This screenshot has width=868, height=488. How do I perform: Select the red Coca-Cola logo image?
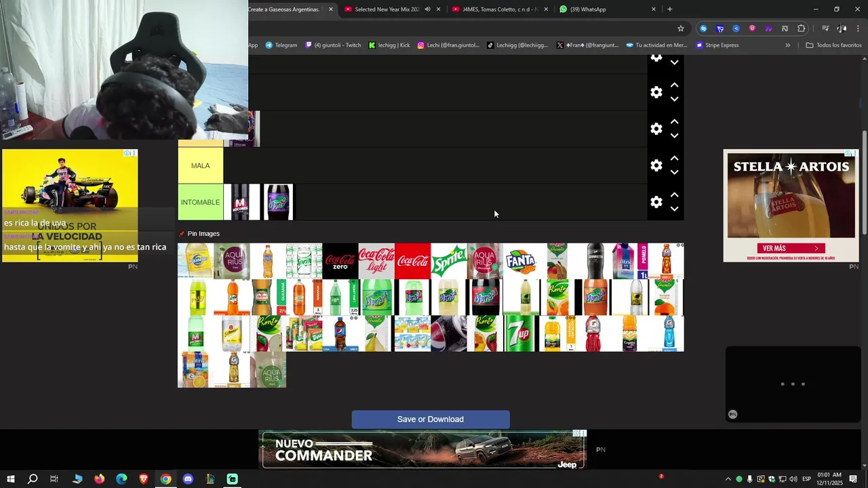[x=412, y=261]
